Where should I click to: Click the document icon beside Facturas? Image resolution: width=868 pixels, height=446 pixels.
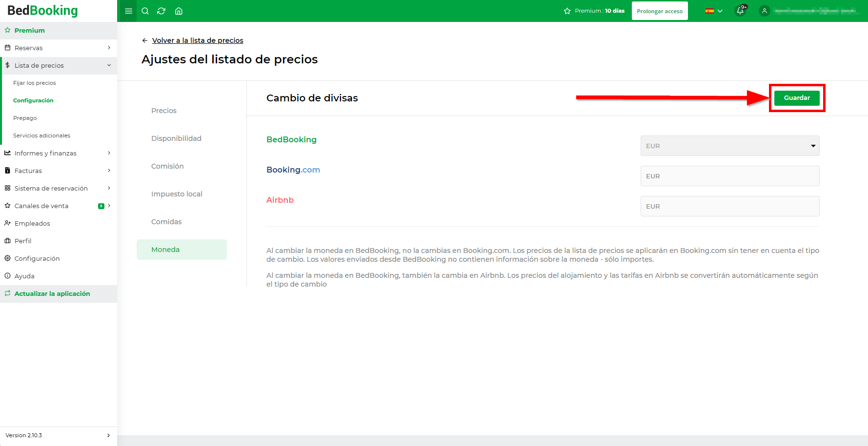(x=7, y=171)
